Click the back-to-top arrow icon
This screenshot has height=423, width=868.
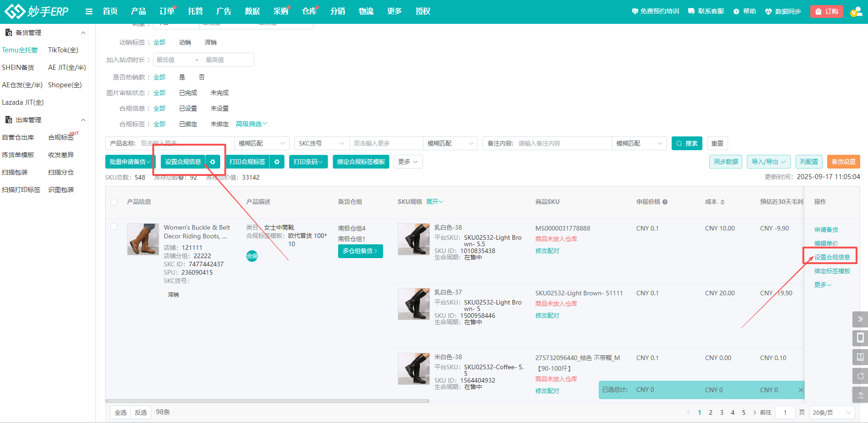tap(860, 395)
